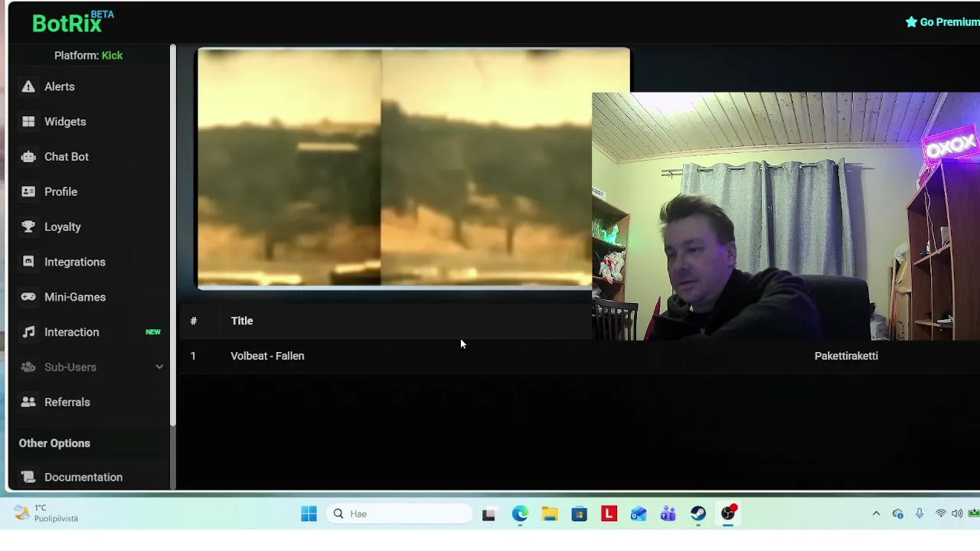Image resolution: width=980 pixels, height=551 pixels.
Task: Click the Wi-Fi network tray icon
Action: point(941,514)
